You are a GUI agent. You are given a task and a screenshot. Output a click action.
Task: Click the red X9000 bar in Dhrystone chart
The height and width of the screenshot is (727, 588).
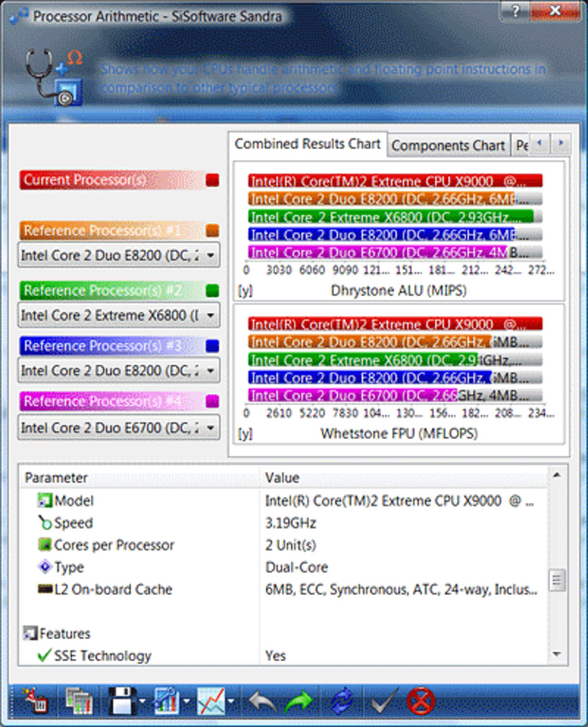pyautogui.click(x=396, y=180)
